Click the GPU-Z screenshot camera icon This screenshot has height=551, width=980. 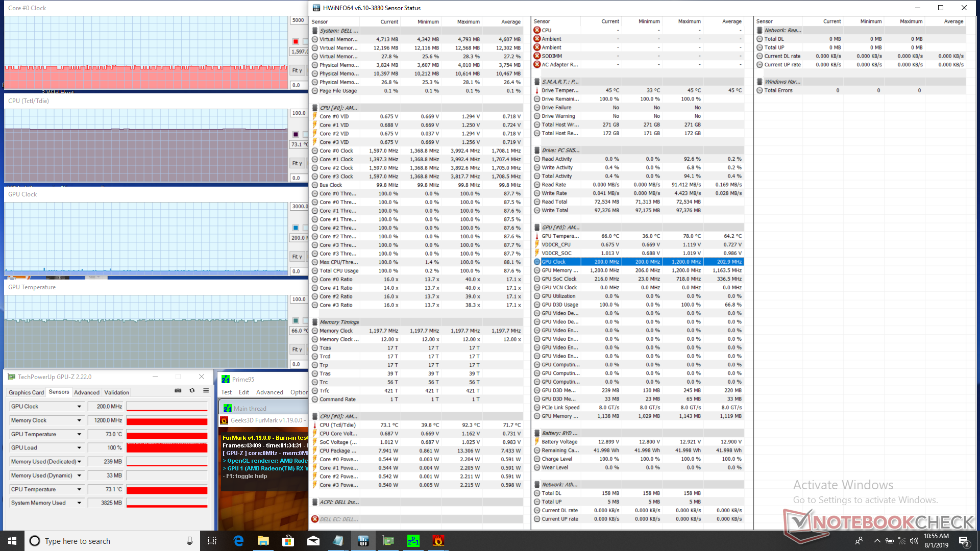[178, 391]
